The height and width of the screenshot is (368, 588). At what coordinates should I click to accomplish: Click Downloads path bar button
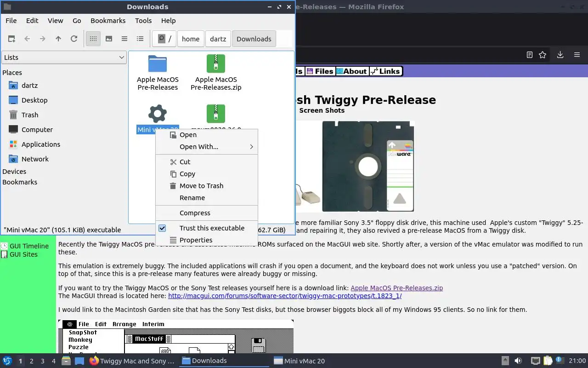[x=254, y=39]
